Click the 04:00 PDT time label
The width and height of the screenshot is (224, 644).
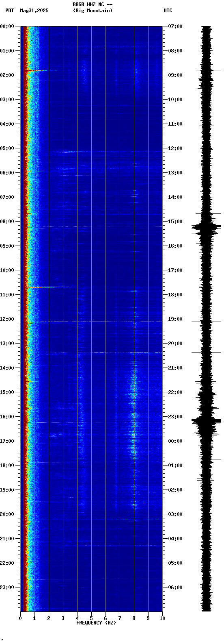pyautogui.click(x=7, y=124)
